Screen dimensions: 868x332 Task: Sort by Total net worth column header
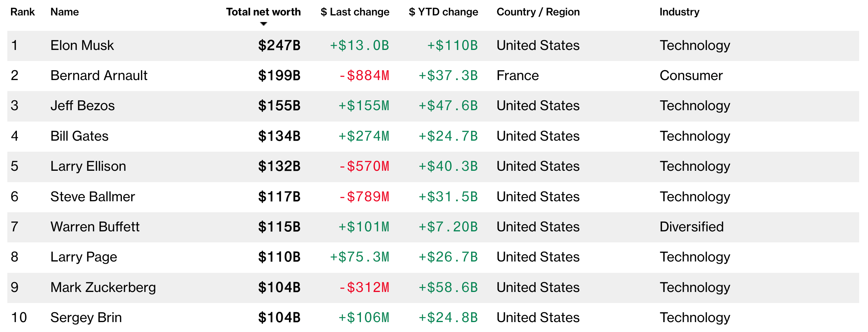pyautogui.click(x=263, y=12)
